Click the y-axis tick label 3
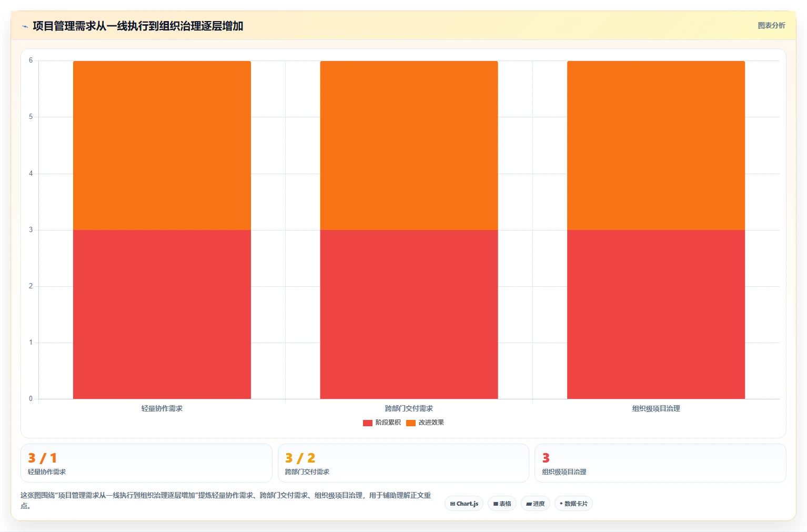The width and height of the screenshot is (807, 532). tap(31, 230)
